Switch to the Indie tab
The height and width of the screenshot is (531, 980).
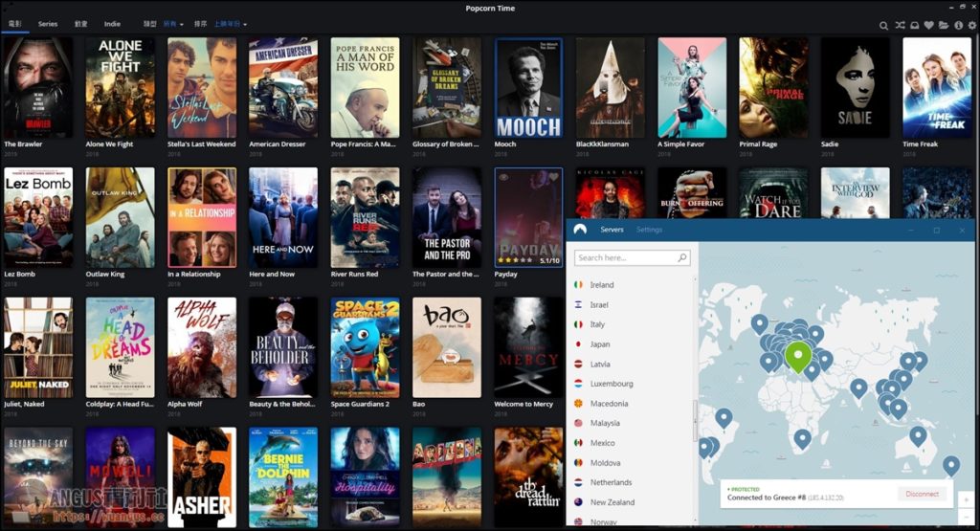point(112,24)
